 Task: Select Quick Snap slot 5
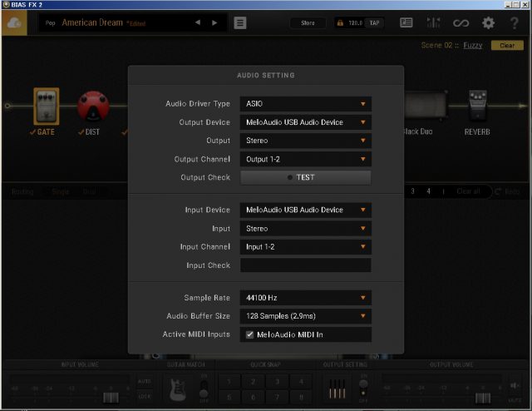tap(229, 397)
